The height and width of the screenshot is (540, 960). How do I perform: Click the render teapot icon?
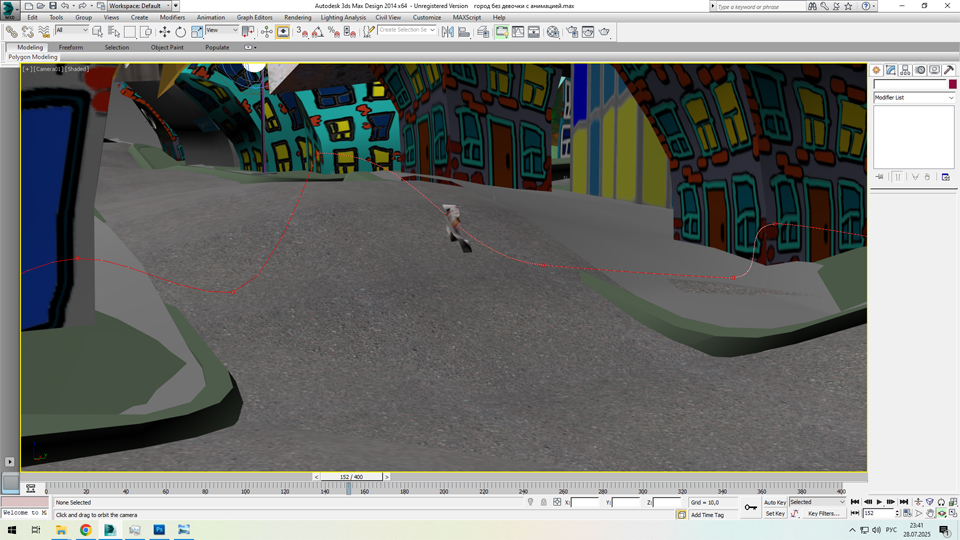[604, 32]
